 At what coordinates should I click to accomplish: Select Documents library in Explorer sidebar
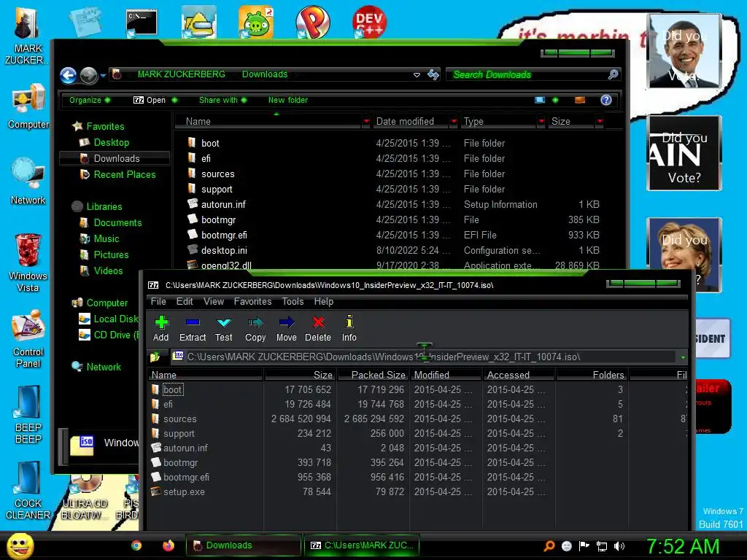click(x=117, y=223)
